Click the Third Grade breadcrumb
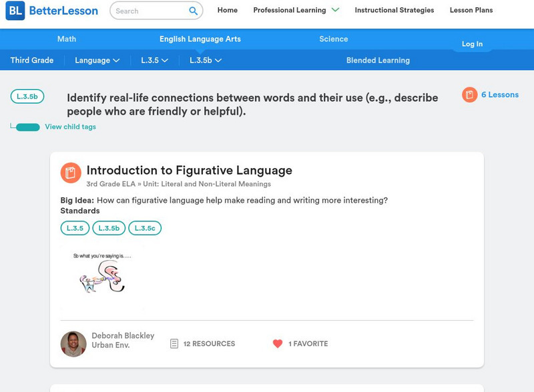The image size is (534, 392). [x=32, y=60]
